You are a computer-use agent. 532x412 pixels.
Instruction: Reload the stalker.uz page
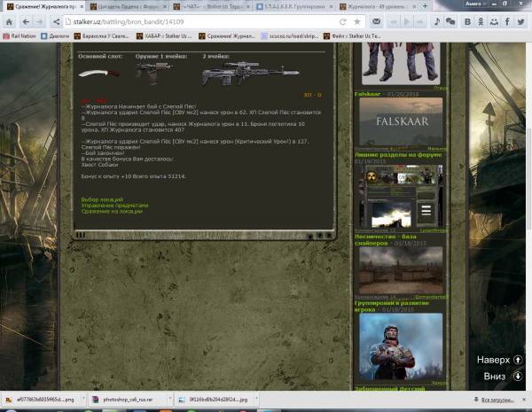(342, 22)
